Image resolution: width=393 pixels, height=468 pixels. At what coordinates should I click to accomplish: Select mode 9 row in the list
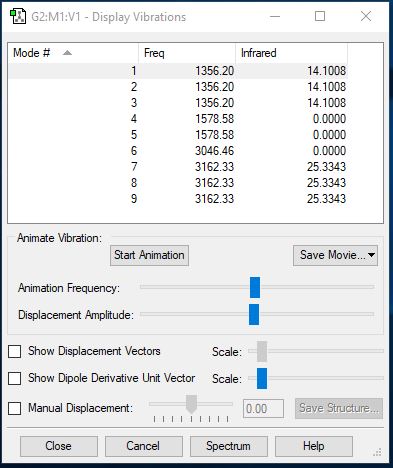click(x=178, y=199)
